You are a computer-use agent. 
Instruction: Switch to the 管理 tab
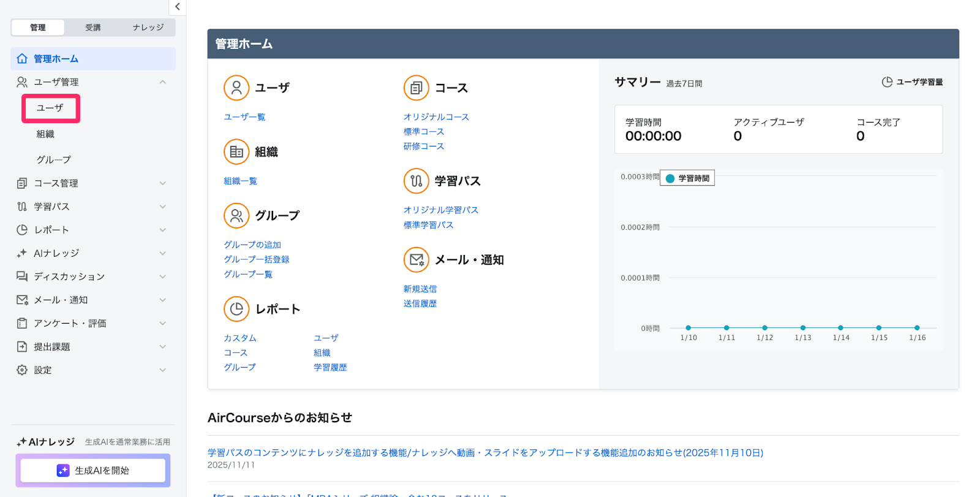[38, 28]
